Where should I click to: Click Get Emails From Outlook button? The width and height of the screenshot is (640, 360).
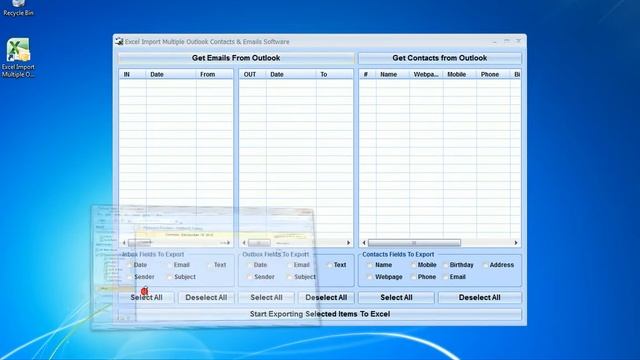(236, 58)
